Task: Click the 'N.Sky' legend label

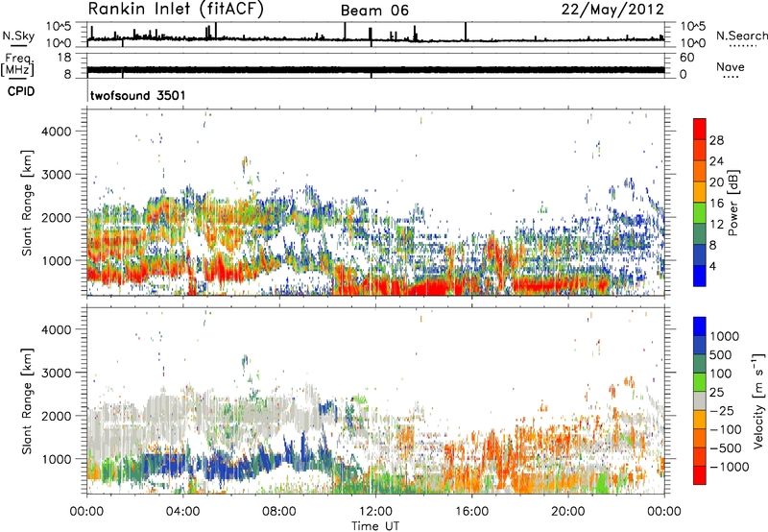Action: [18, 36]
